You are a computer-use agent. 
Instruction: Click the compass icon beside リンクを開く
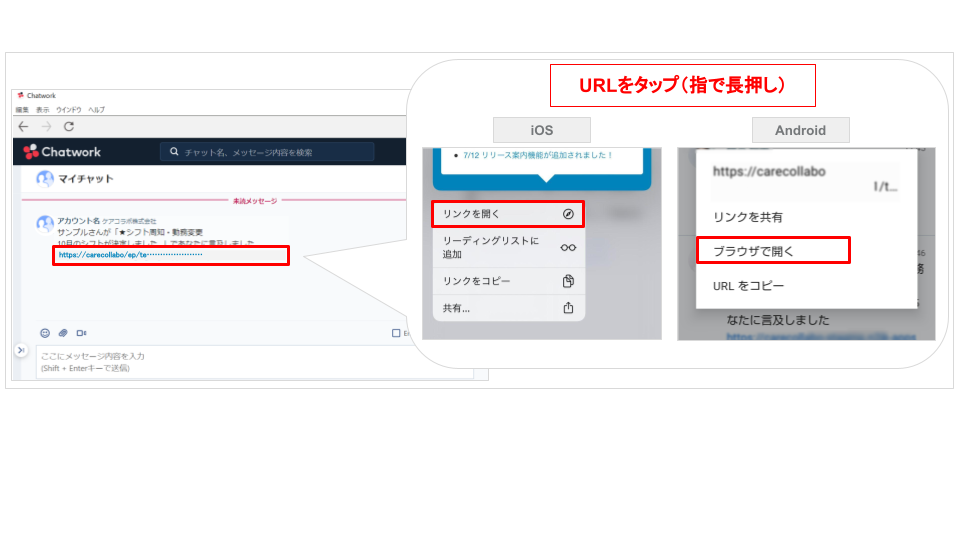tap(568, 214)
